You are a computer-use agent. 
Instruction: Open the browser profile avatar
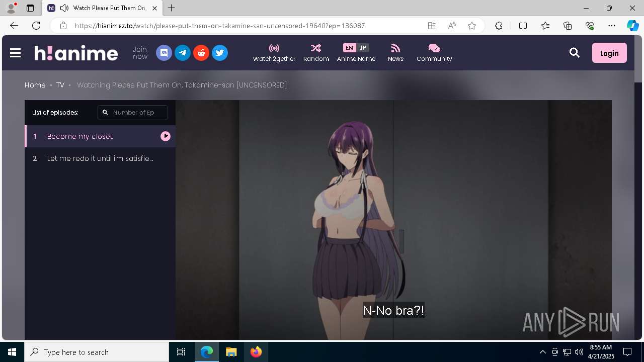[x=11, y=8]
